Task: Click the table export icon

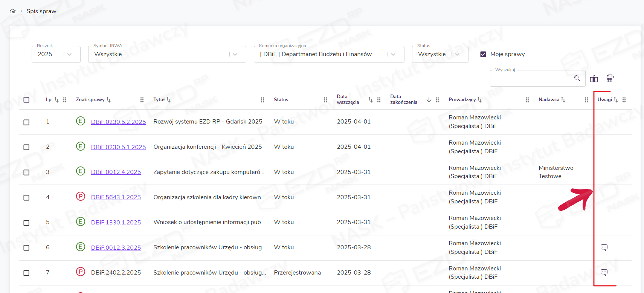Action: pos(610,78)
